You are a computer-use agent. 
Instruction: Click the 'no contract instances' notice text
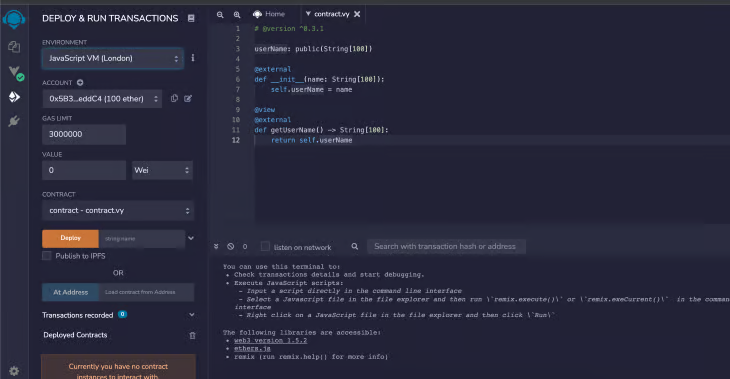point(118,371)
